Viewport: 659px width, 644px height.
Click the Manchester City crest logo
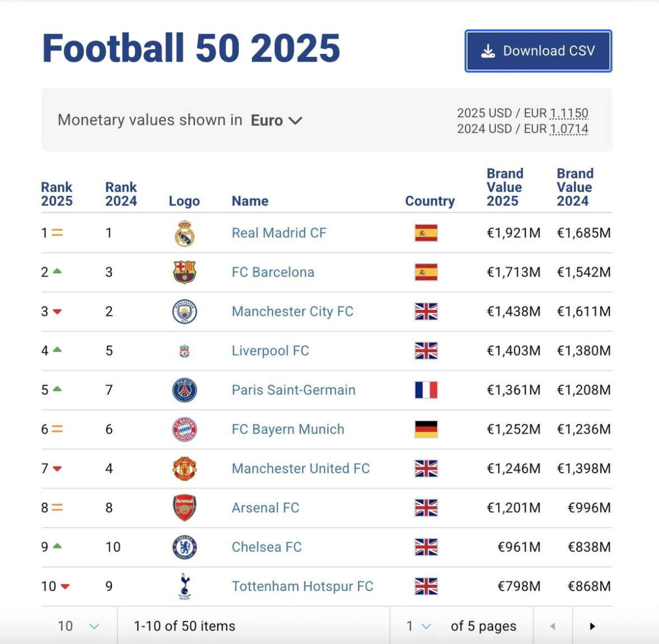(184, 311)
